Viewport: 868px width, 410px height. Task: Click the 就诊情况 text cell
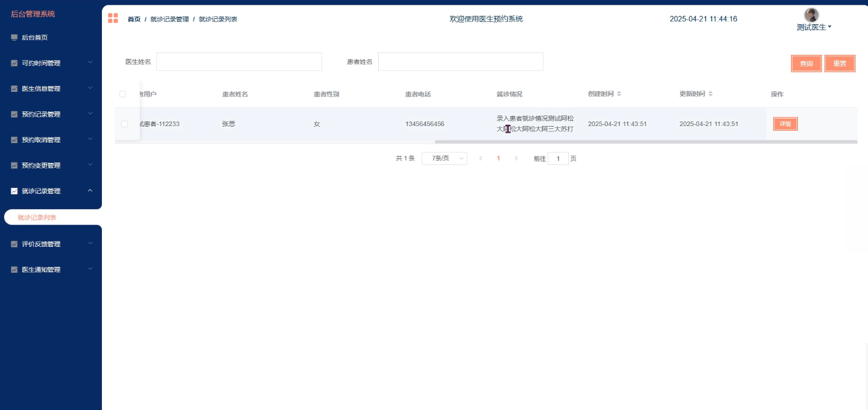pyautogui.click(x=535, y=124)
